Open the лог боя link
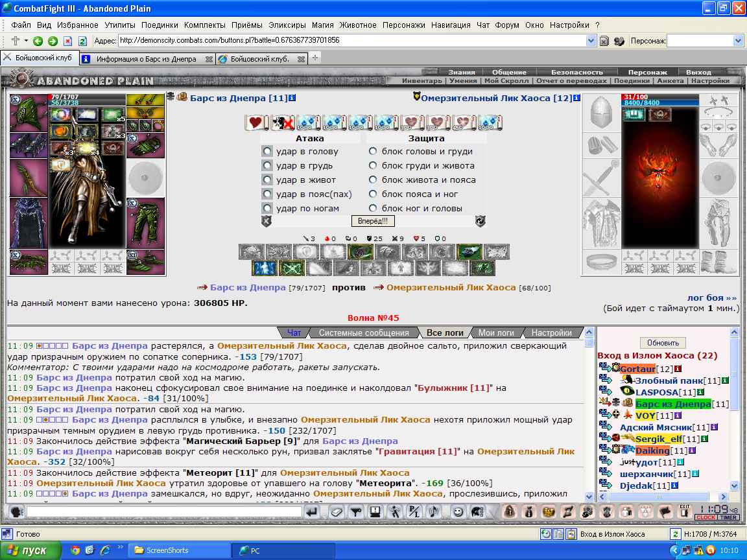 pos(712,298)
